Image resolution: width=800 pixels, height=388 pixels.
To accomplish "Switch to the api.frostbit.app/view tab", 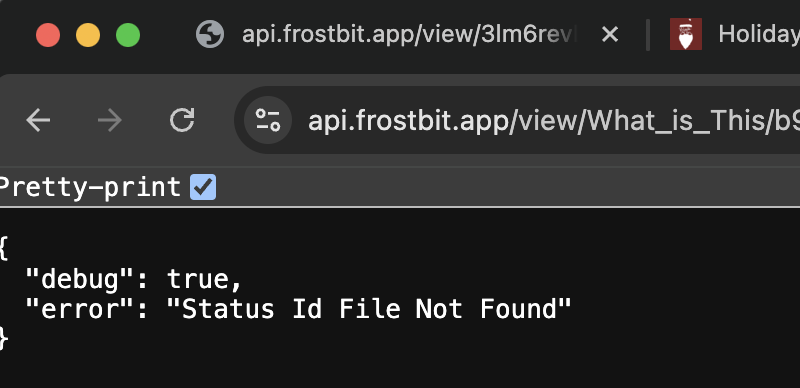I will click(x=408, y=35).
